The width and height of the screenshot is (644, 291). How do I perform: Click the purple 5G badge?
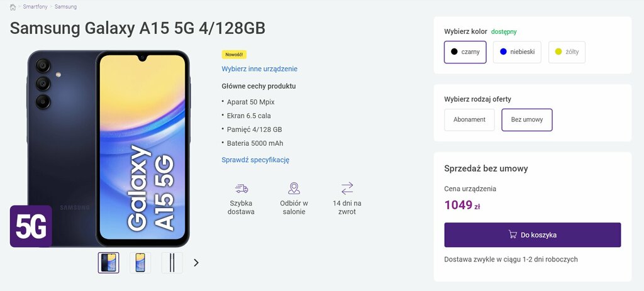tap(31, 226)
